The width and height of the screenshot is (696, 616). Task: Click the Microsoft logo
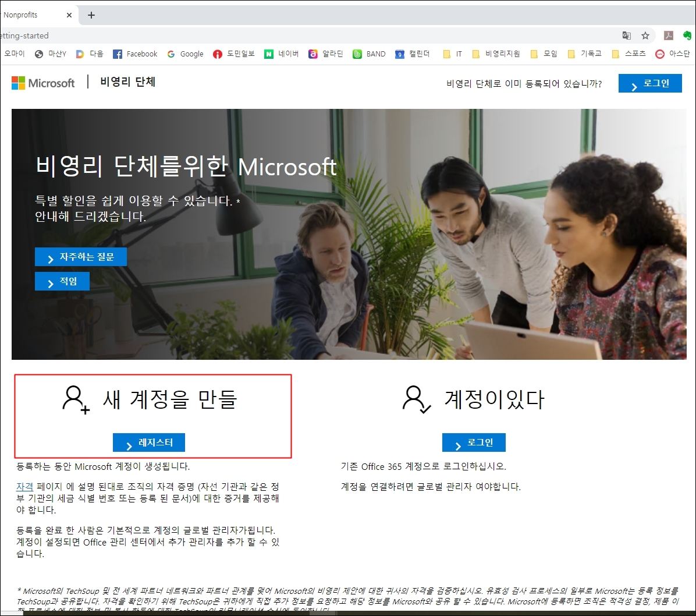click(43, 83)
